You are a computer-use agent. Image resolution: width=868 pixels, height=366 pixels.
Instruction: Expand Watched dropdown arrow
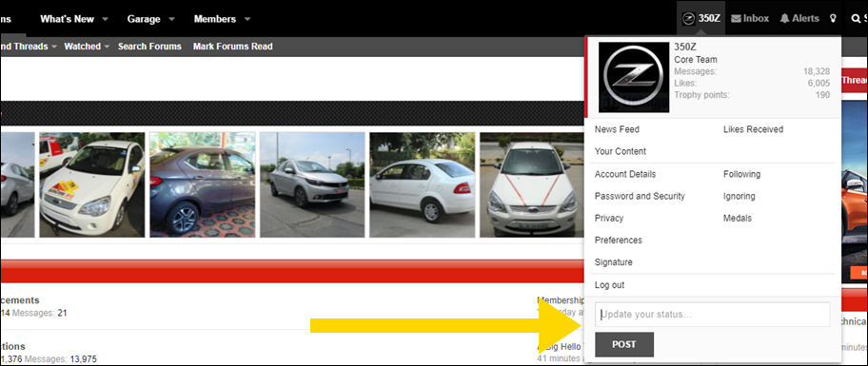tap(107, 47)
